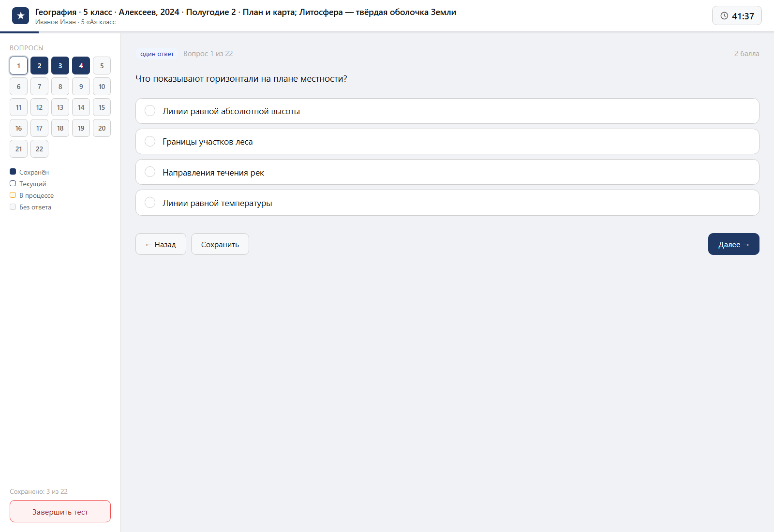The width and height of the screenshot is (774, 532).
Task: Click the star logo icon
Action: coord(20,16)
